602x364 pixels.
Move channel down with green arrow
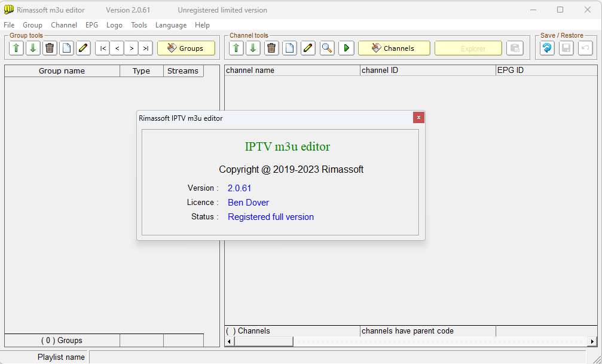[253, 48]
